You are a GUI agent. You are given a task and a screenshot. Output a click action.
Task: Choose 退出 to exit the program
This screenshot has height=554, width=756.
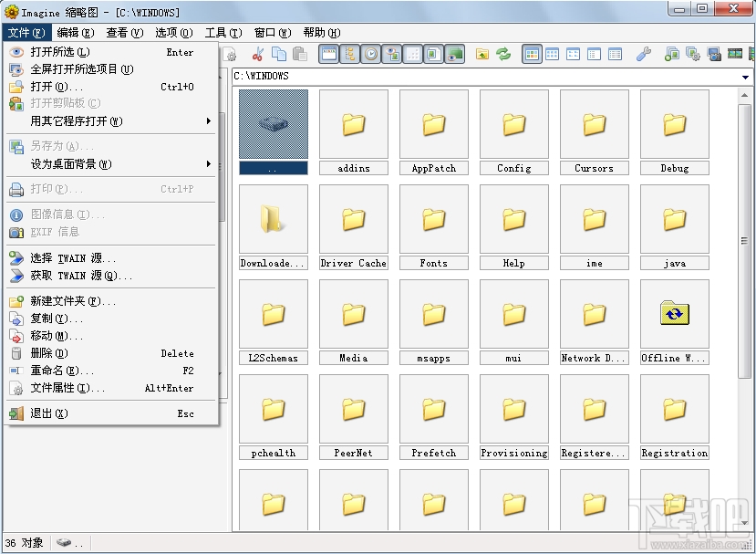[x=111, y=413]
